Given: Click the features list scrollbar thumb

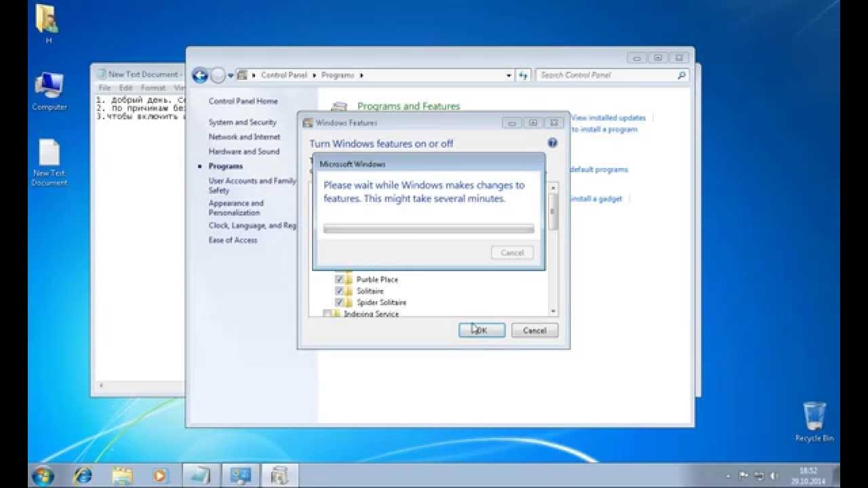Looking at the screenshot, I should (553, 211).
